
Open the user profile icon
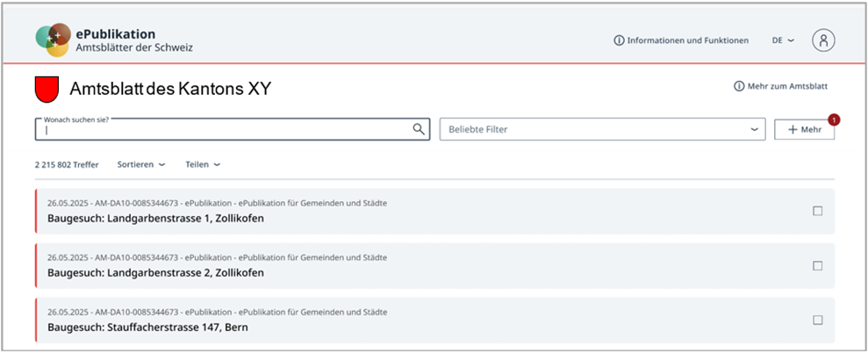click(823, 40)
